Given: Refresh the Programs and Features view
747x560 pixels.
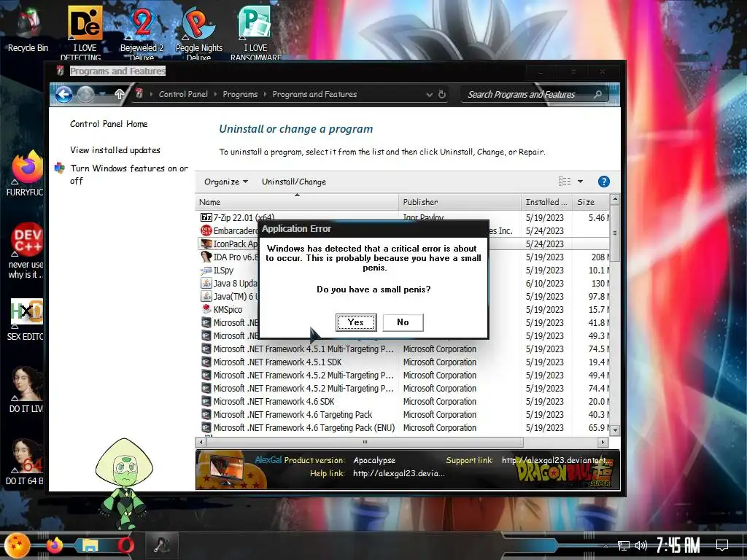Looking at the screenshot, I should coord(441,94).
